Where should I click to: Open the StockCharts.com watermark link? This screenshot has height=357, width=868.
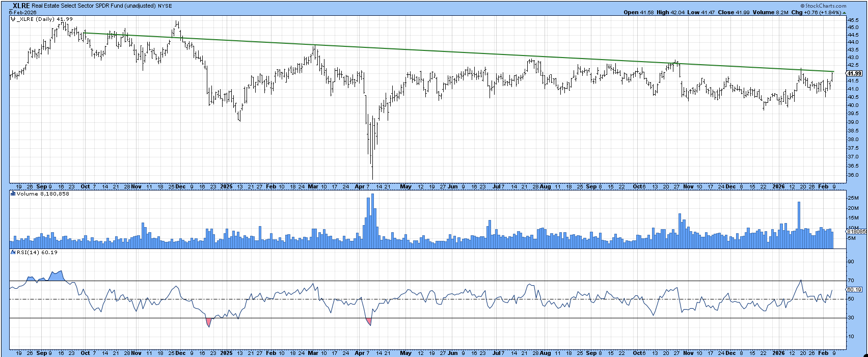(x=825, y=6)
